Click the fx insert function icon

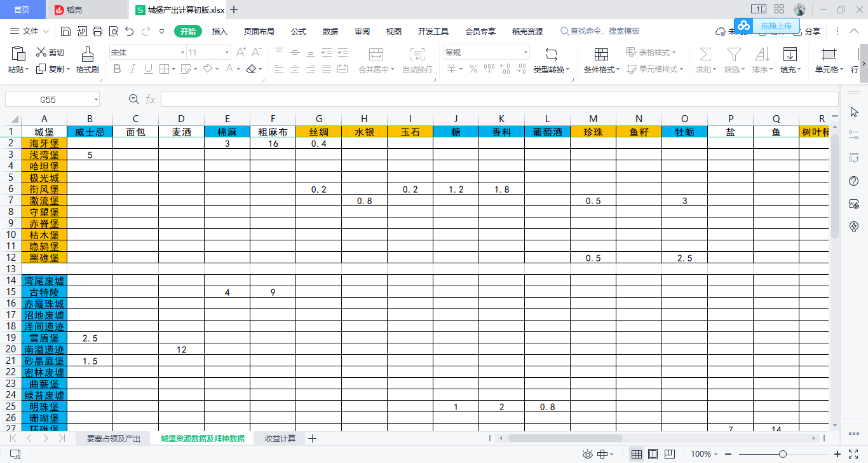[151, 99]
